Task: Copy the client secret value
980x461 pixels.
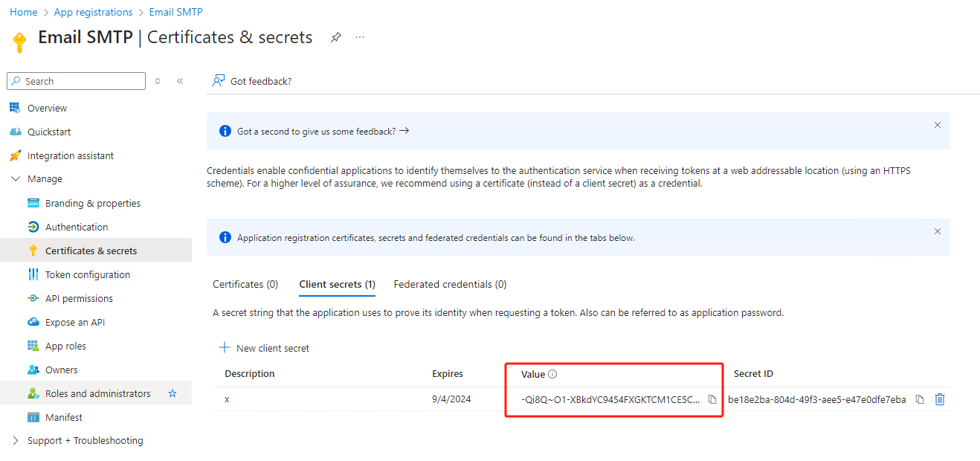Action: (x=712, y=399)
